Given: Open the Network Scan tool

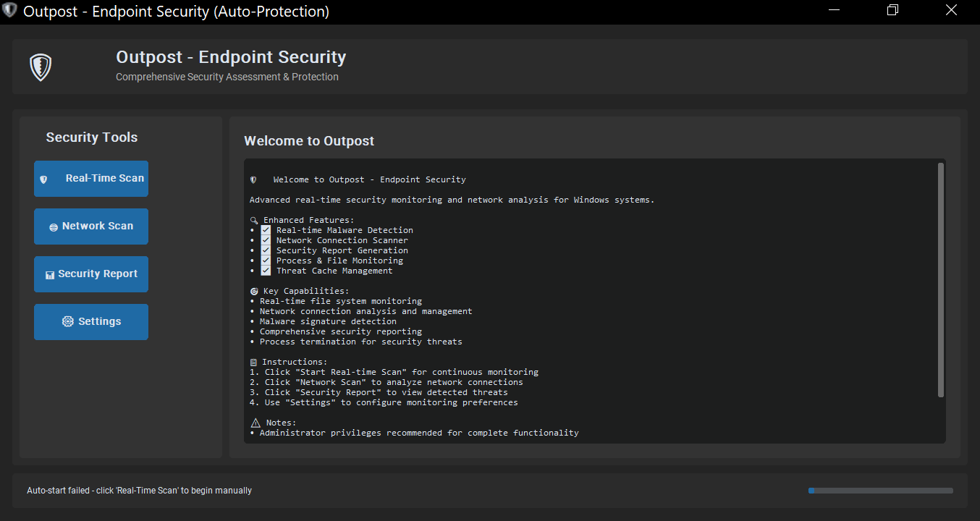Looking at the screenshot, I should (x=91, y=226).
